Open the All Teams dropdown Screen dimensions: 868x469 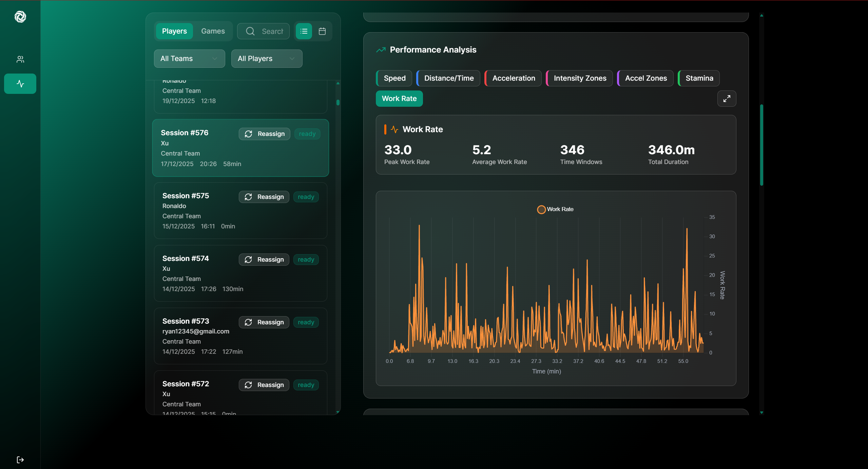pos(189,59)
